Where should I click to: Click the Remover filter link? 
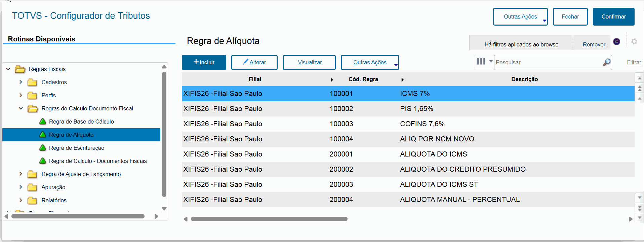[x=594, y=44]
